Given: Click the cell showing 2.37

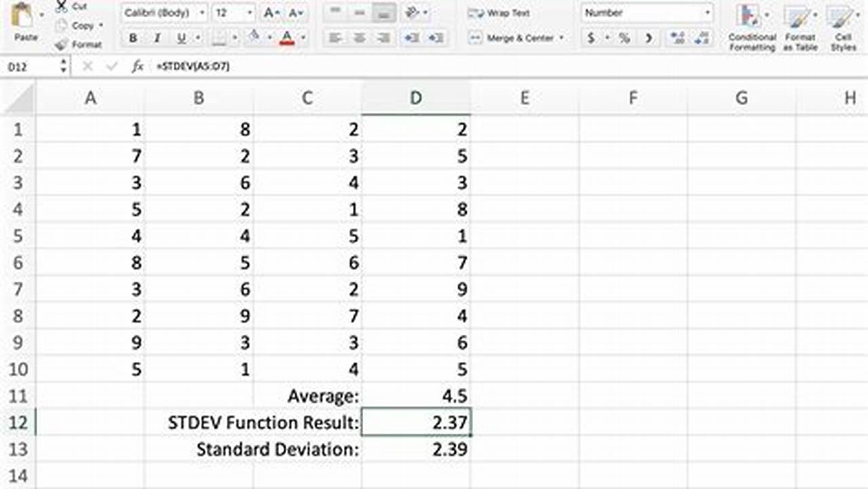Looking at the screenshot, I should click(416, 422).
